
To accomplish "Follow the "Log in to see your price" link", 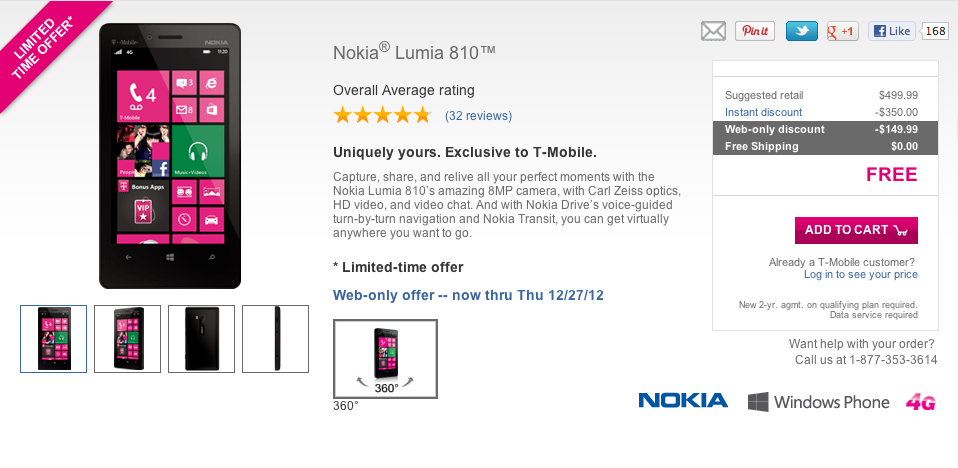I will pyautogui.click(x=860, y=274).
